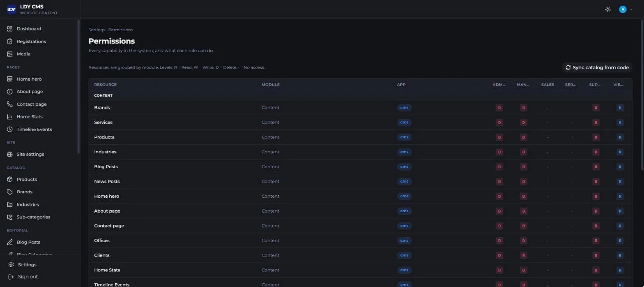Click the sidebar Products box icon
Image resolution: width=644 pixels, height=287 pixels.
10,179
